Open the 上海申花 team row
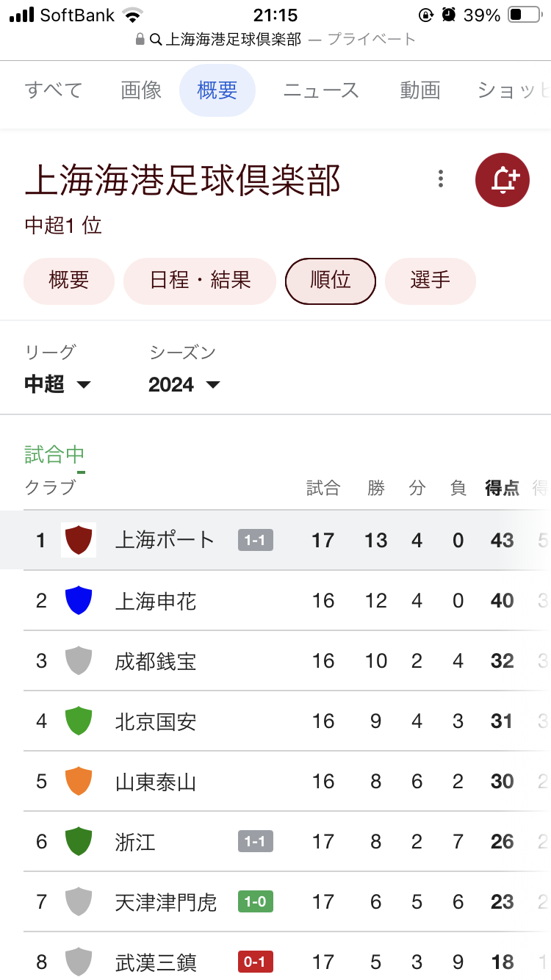The height and width of the screenshot is (980, 551). coord(156,601)
